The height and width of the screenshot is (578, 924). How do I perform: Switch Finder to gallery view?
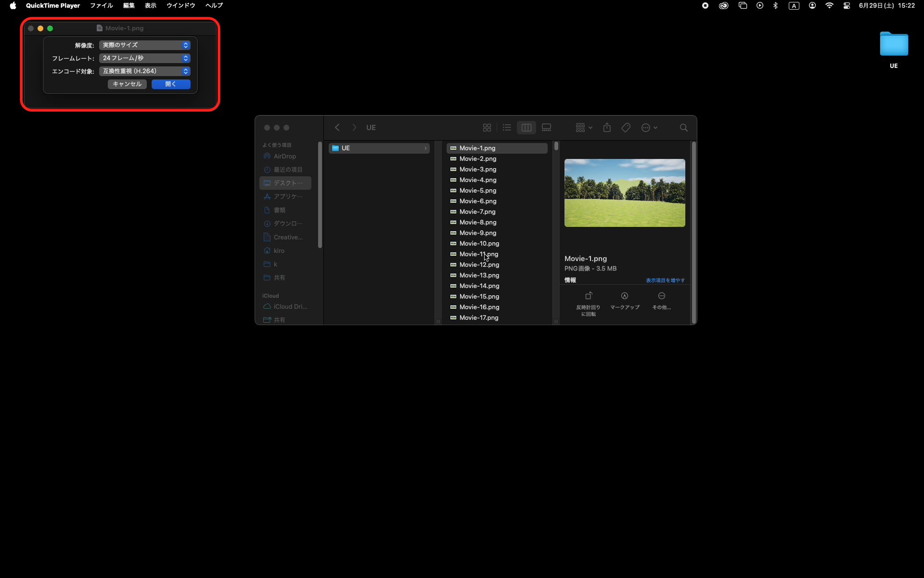pyautogui.click(x=546, y=128)
